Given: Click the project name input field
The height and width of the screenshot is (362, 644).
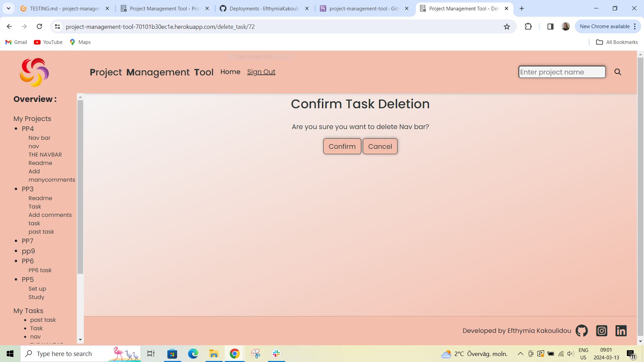Looking at the screenshot, I should pyautogui.click(x=561, y=72).
